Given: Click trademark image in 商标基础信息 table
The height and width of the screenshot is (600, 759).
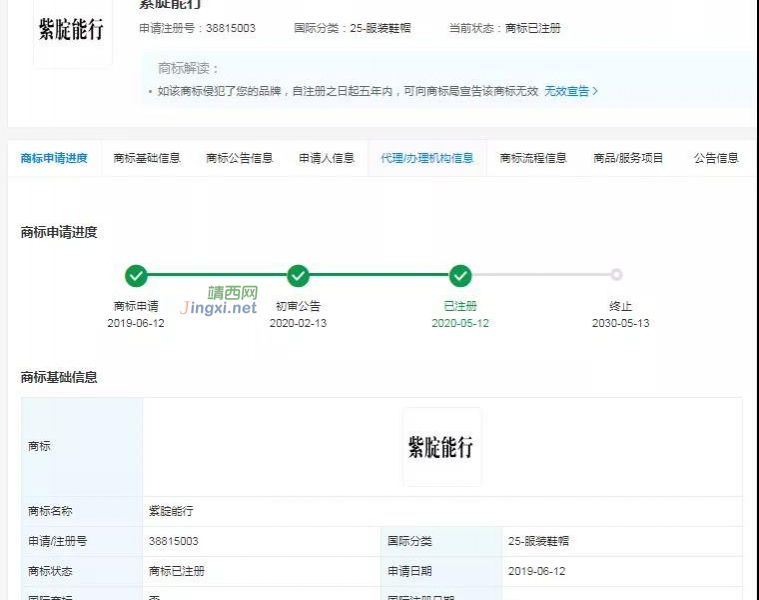Looking at the screenshot, I should click(x=442, y=447).
